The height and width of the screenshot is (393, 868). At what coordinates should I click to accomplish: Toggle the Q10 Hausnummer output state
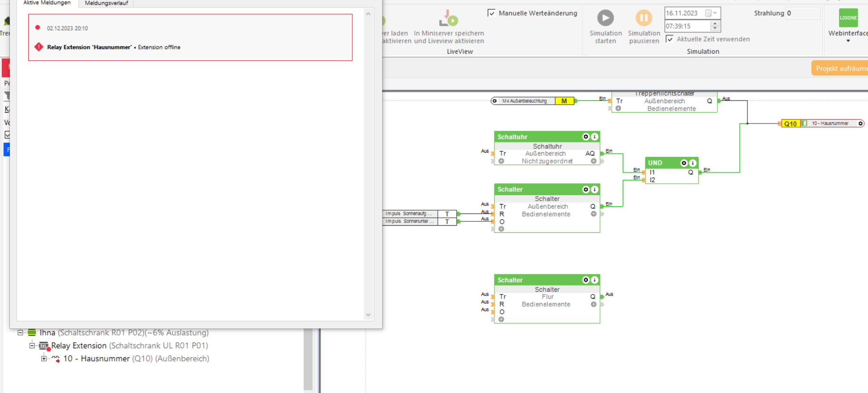tap(804, 123)
